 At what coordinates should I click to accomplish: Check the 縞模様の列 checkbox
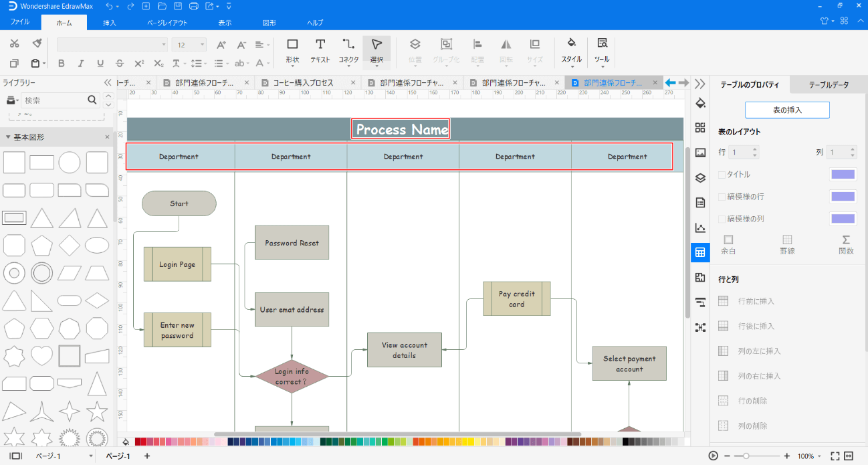pos(722,219)
